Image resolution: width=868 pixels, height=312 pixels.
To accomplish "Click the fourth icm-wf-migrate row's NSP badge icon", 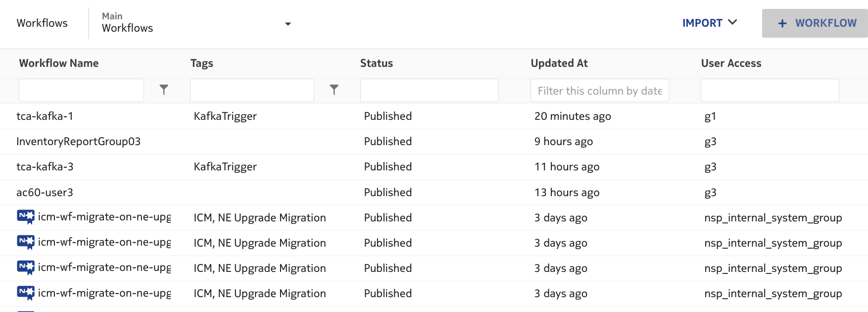I will (x=26, y=293).
